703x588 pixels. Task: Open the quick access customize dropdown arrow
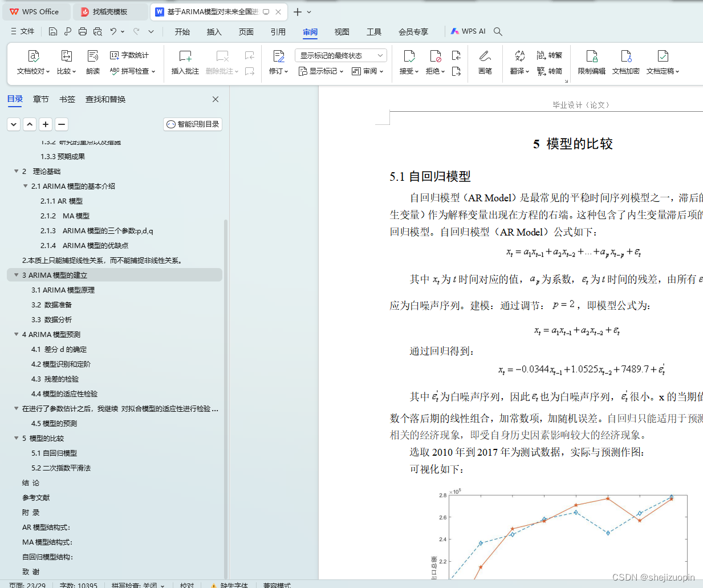pyautogui.click(x=151, y=31)
